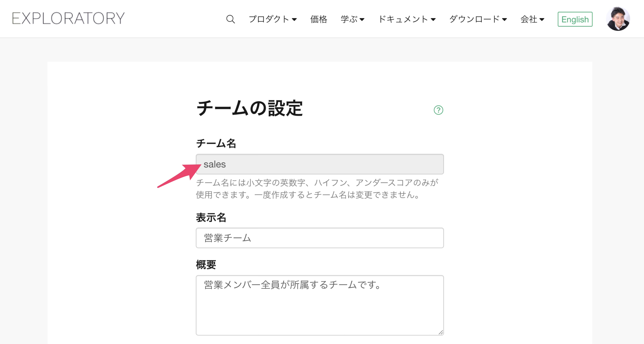Click the 表示名 field label
644x344 pixels.
[x=211, y=217]
